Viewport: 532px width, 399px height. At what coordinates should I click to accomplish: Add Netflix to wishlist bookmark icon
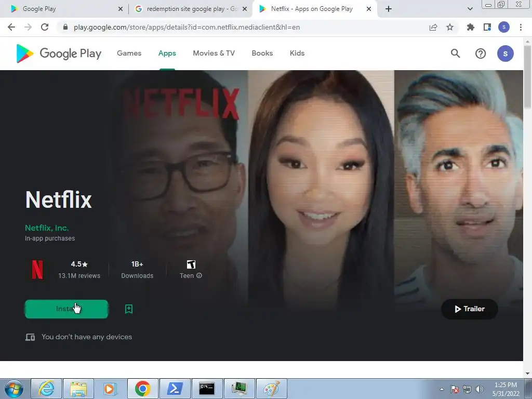click(x=129, y=309)
